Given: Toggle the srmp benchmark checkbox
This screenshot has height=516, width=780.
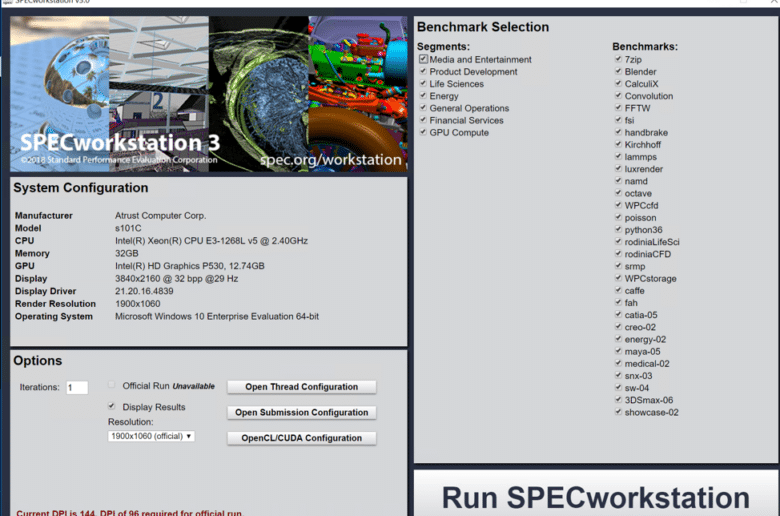Looking at the screenshot, I should pyautogui.click(x=618, y=266).
